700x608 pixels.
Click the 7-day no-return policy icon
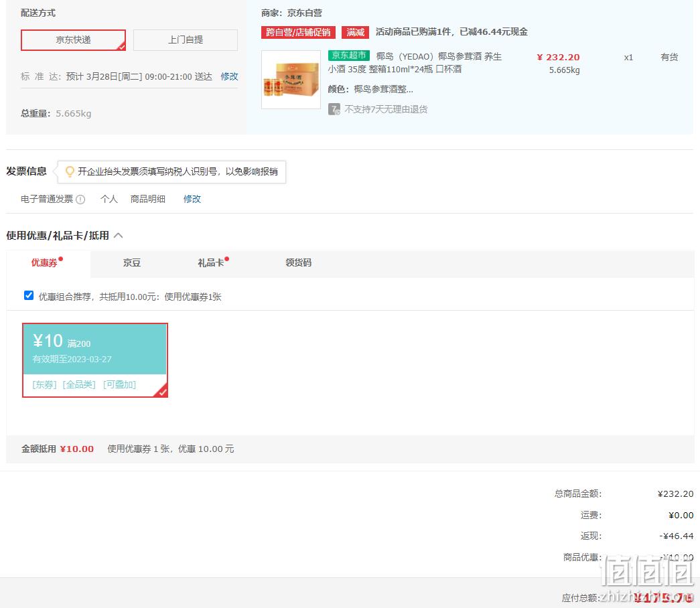tap(334, 109)
